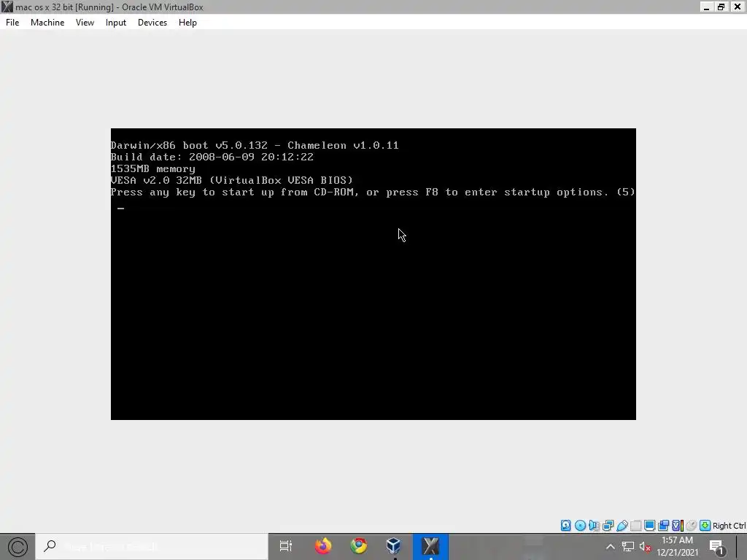Open the Input menu
Viewport: 747px width, 560px height.
point(116,23)
